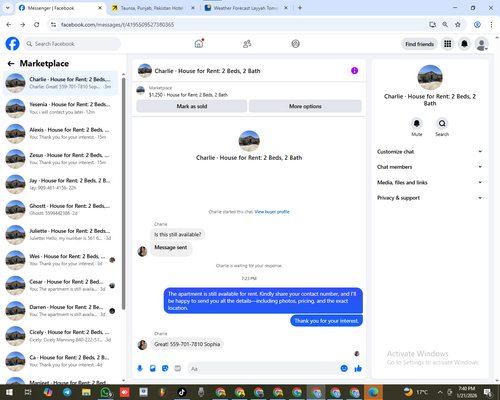The height and width of the screenshot is (400, 500).
Task: Open Microsoft Edge from the taskbar
Action: 373,392
